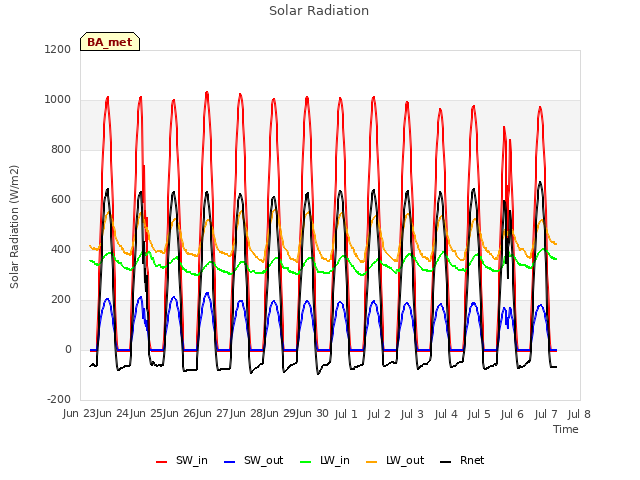Click the 800 y-axis tick label
The width and height of the screenshot is (640, 480).
(61, 149)
